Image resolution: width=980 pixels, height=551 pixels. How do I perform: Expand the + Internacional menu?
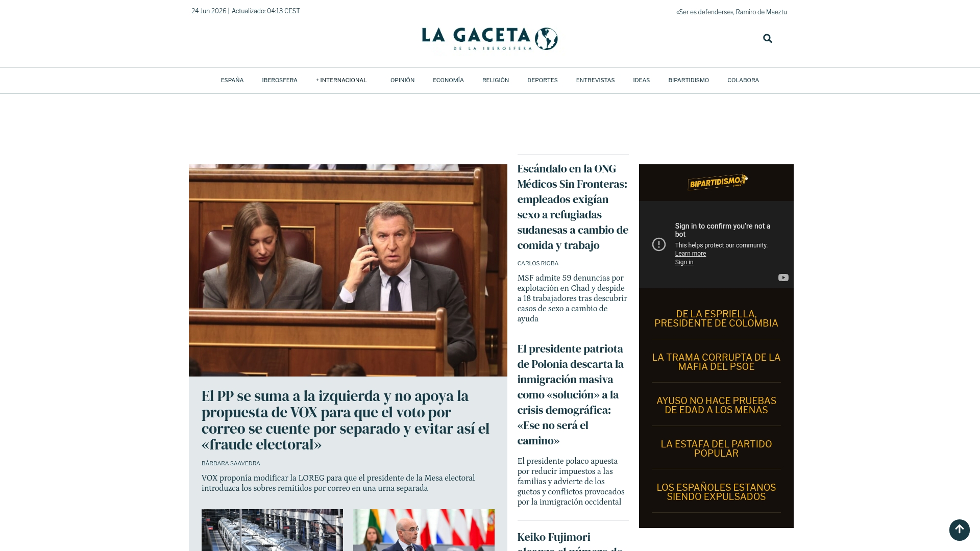(x=341, y=80)
